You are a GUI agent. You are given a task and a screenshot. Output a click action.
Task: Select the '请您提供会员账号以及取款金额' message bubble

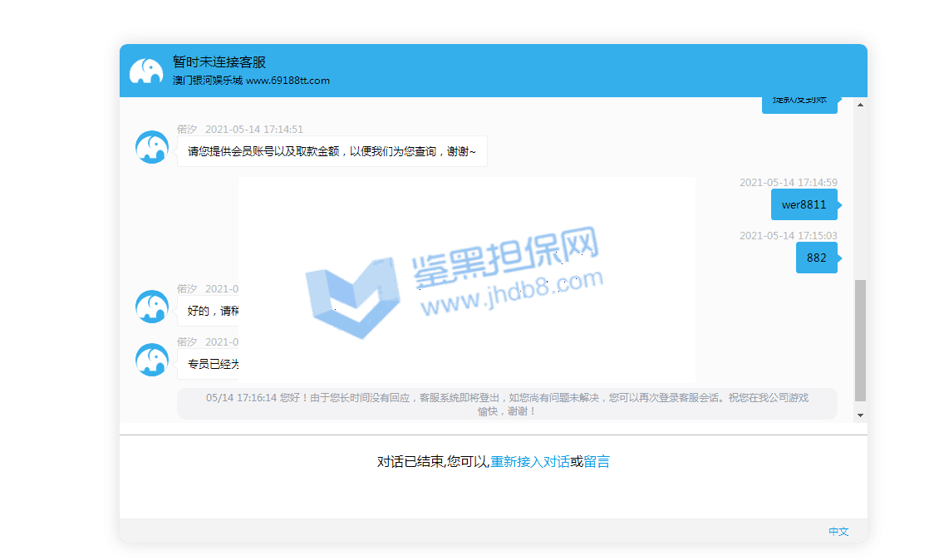332,151
